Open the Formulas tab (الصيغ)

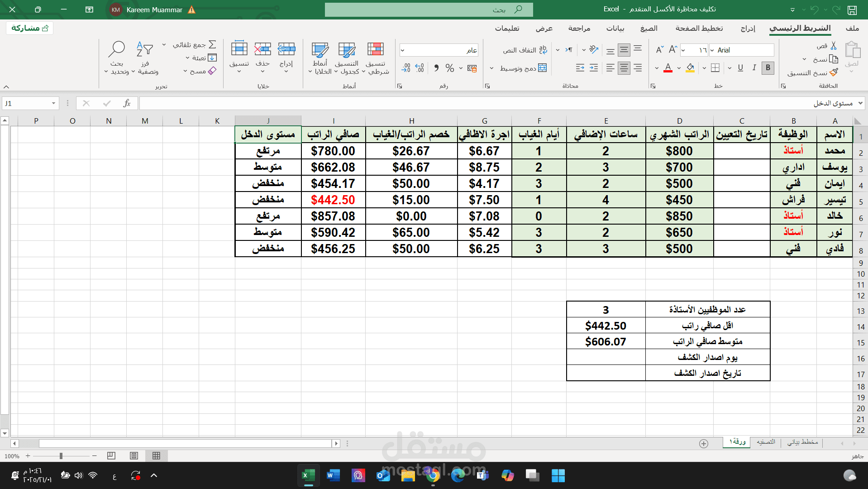point(649,28)
